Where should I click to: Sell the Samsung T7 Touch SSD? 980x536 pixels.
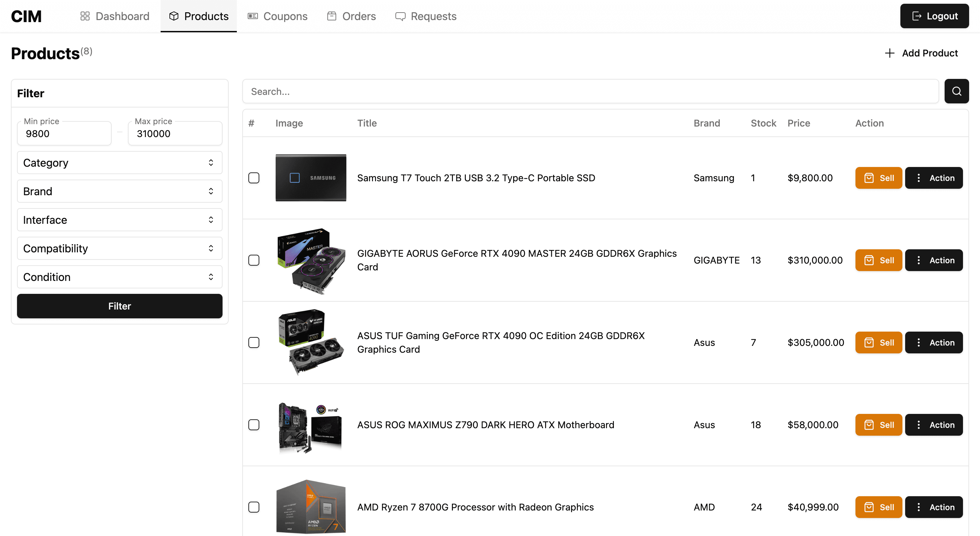click(x=878, y=178)
